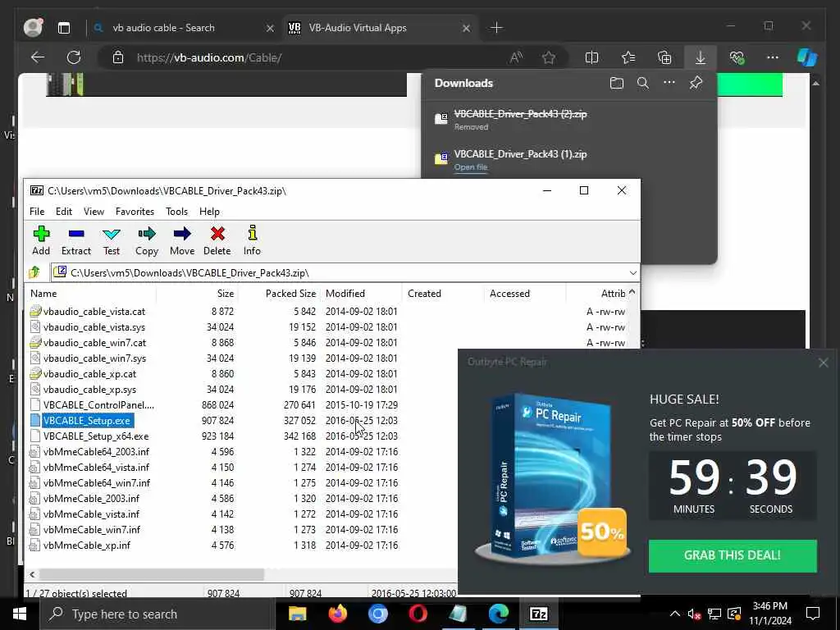Screen dimensions: 840x630
Task: Click GRAB THIS DEAL! button
Action: [733, 555]
